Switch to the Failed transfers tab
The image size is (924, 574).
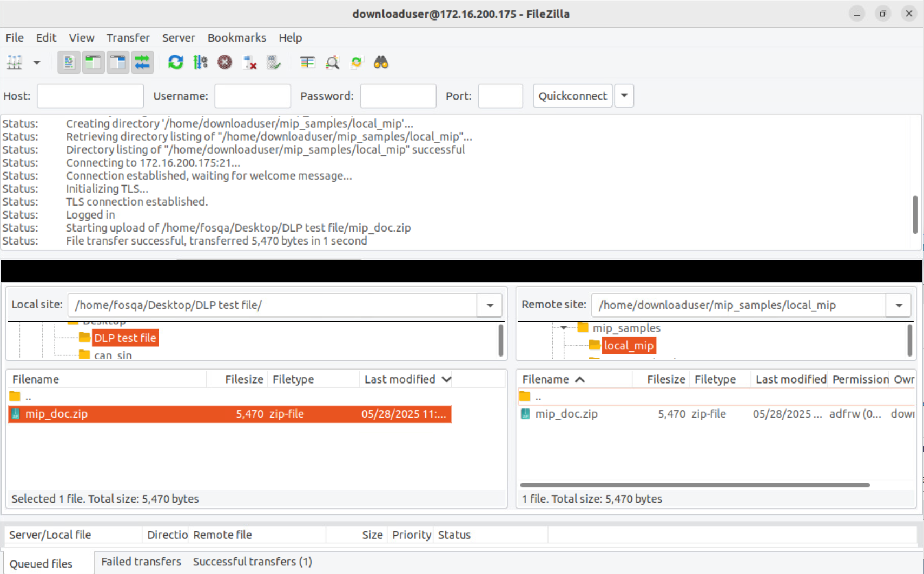point(141,562)
